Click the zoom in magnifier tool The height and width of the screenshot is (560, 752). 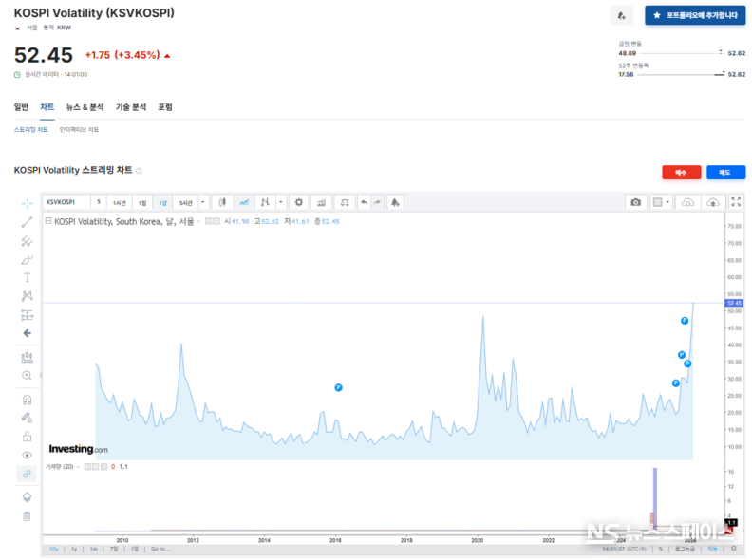pos(27,375)
